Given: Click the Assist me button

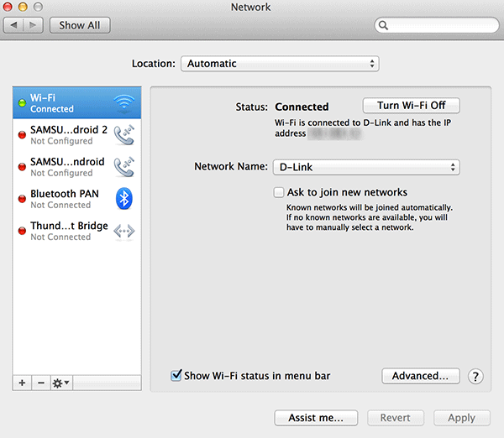Looking at the screenshot, I should [x=316, y=418].
